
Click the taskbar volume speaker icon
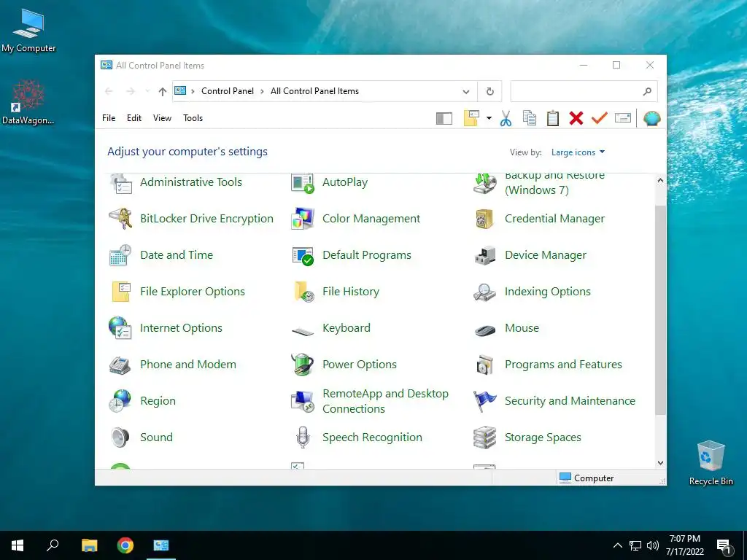point(652,545)
